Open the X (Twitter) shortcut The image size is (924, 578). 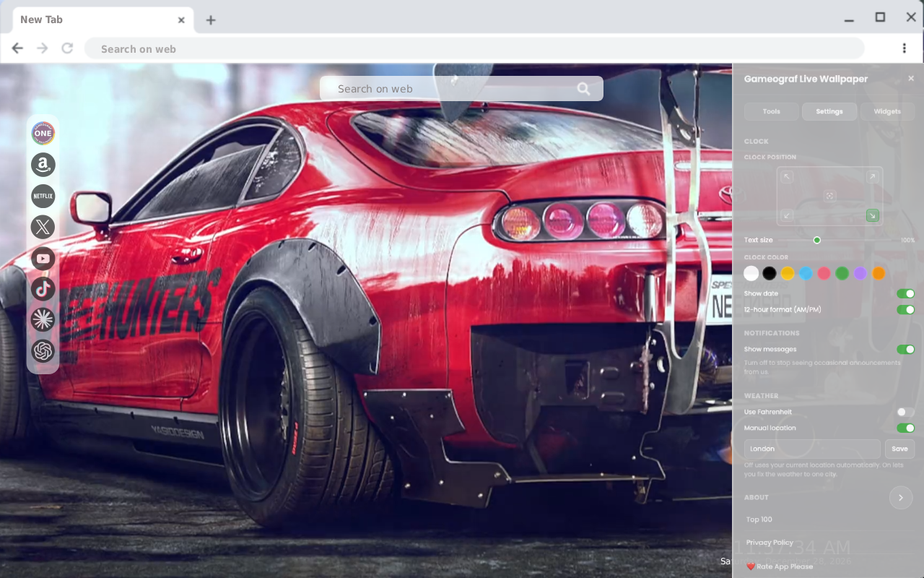[43, 227]
